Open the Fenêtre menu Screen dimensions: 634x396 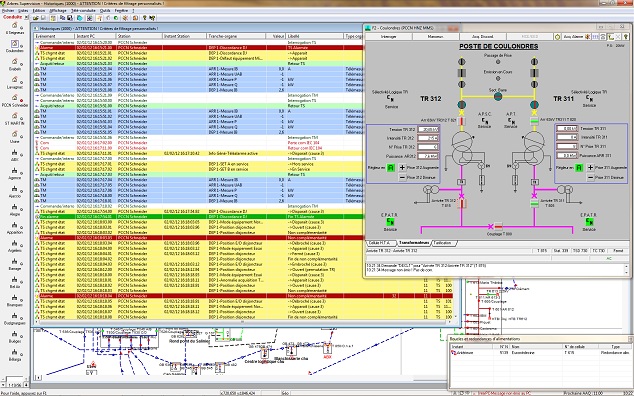point(121,11)
